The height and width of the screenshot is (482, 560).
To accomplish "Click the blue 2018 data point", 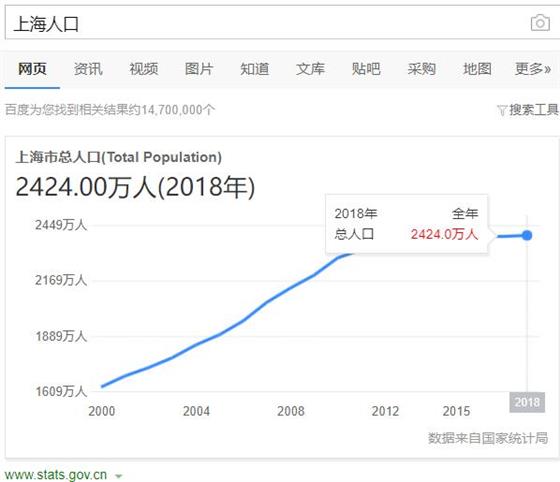I will point(527,235).
